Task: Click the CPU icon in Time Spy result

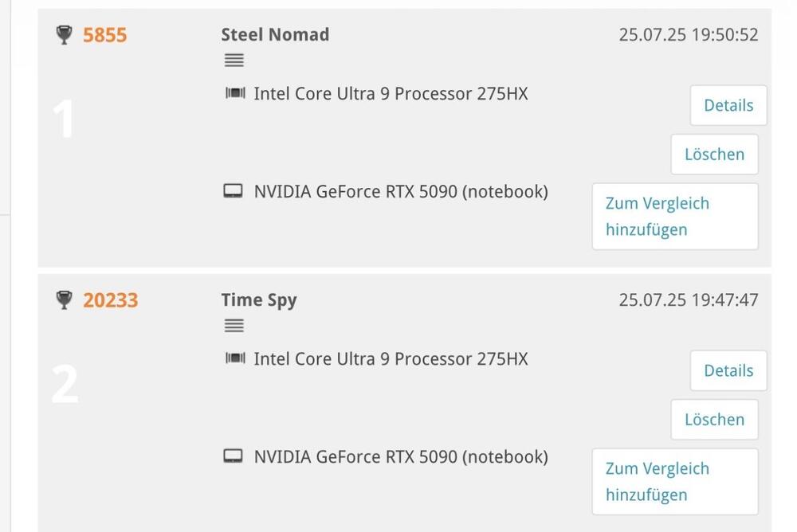Action: click(x=235, y=359)
